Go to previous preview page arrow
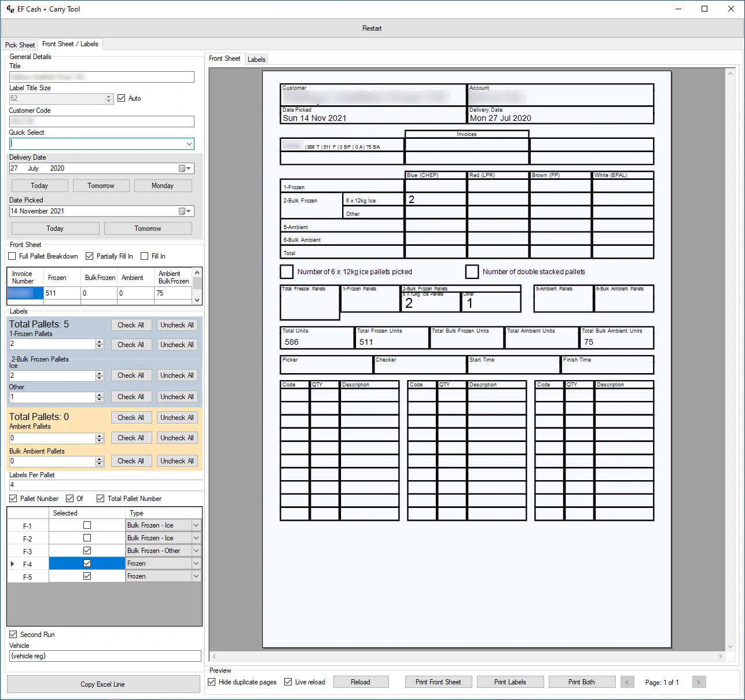The image size is (745, 700). click(627, 683)
